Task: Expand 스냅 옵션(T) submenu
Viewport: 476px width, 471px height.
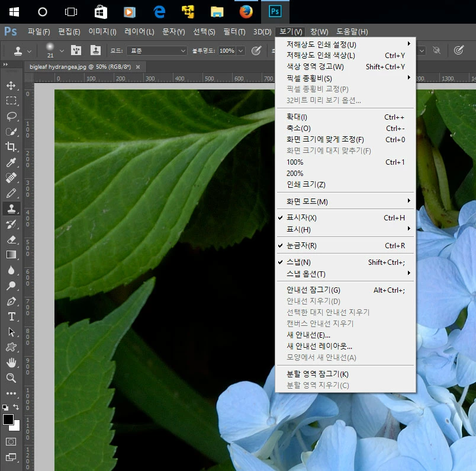Action: (346, 274)
